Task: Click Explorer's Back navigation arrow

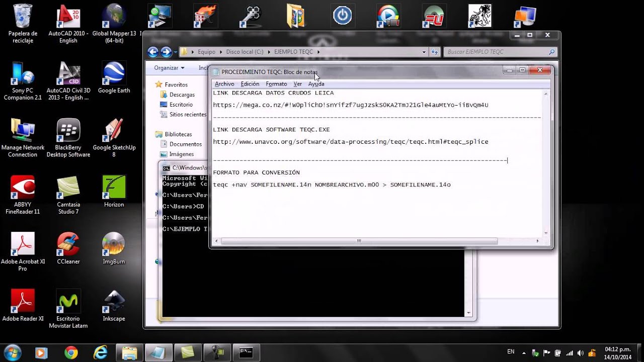Action: pyautogui.click(x=153, y=52)
